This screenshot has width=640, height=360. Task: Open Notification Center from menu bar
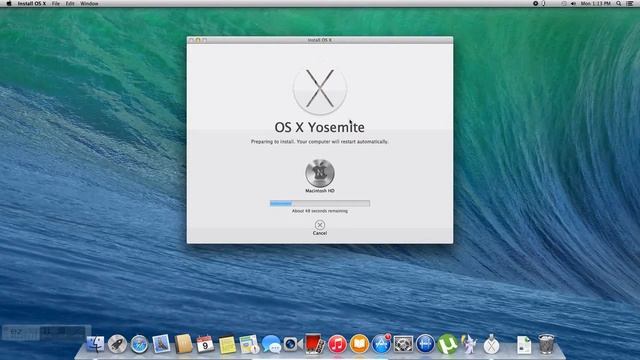pos(630,3)
